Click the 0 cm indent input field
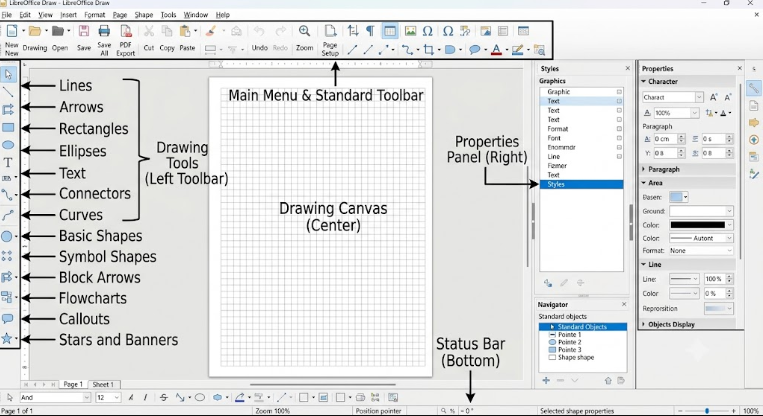The image size is (763, 416). 665,139
